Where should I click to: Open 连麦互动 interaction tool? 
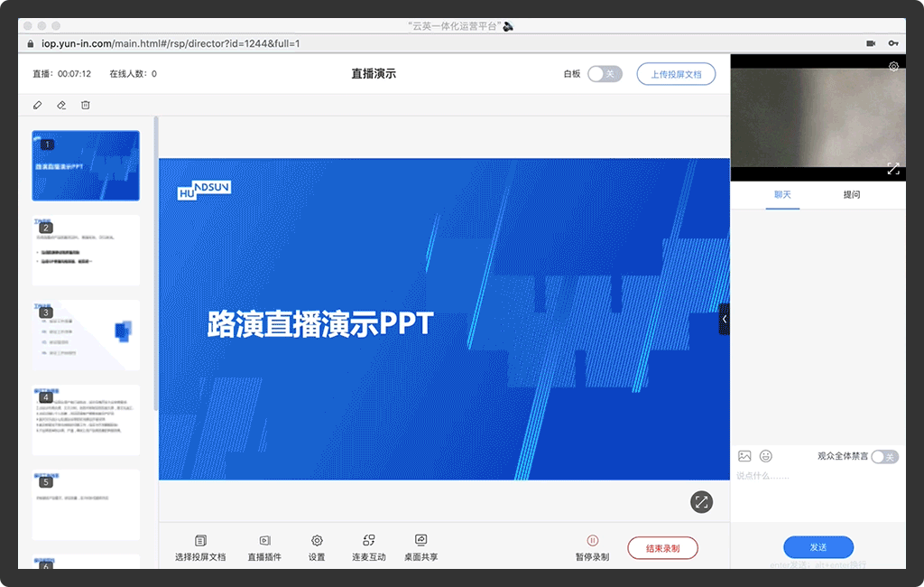point(368,547)
